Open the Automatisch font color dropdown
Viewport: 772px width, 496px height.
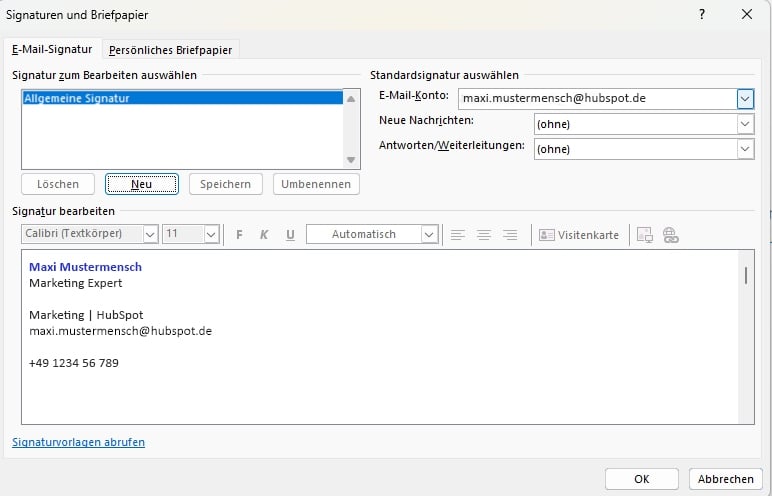pyautogui.click(x=429, y=234)
